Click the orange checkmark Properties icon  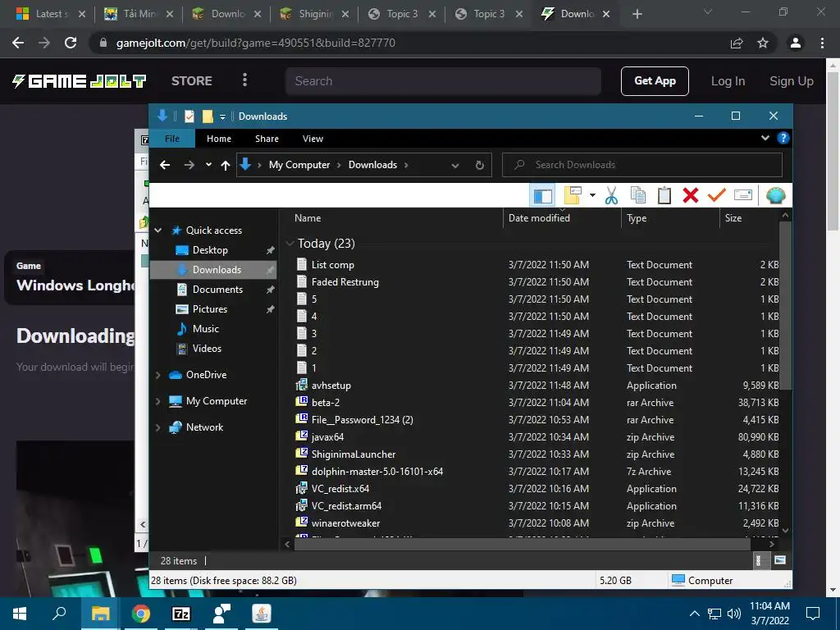pyautogui.click(x=716, y=195)
